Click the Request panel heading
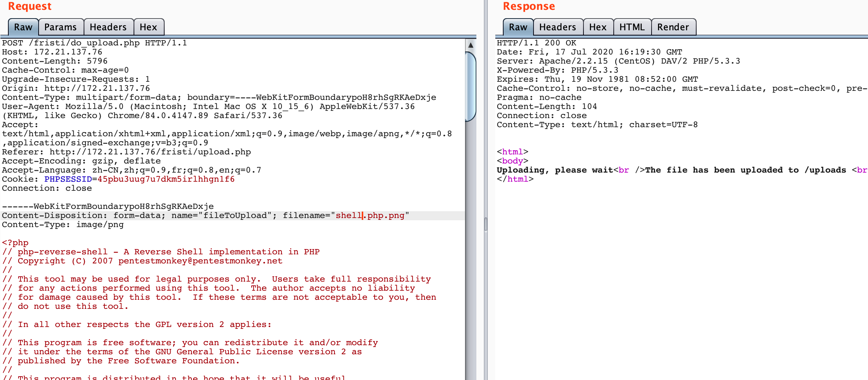Screen dimensions: 868x380 30,6
